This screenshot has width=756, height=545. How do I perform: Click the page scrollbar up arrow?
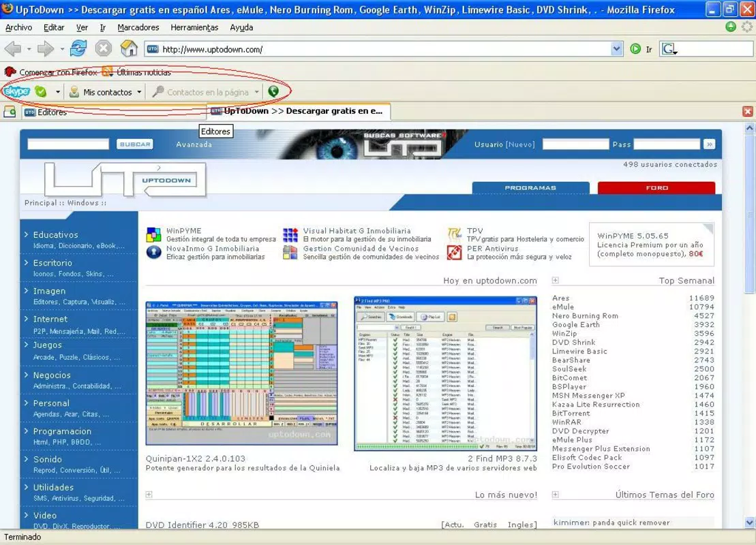tap(749, 128)
